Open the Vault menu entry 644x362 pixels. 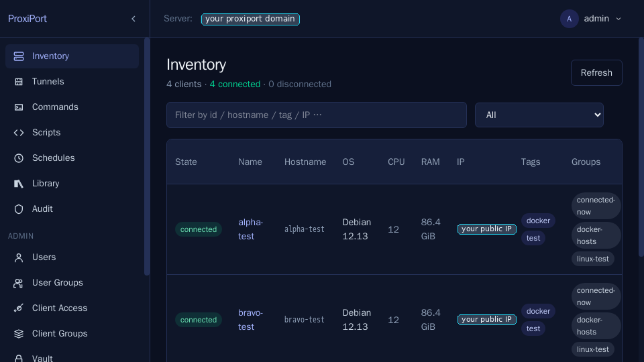pyautogui.click(x=72, y=356)
